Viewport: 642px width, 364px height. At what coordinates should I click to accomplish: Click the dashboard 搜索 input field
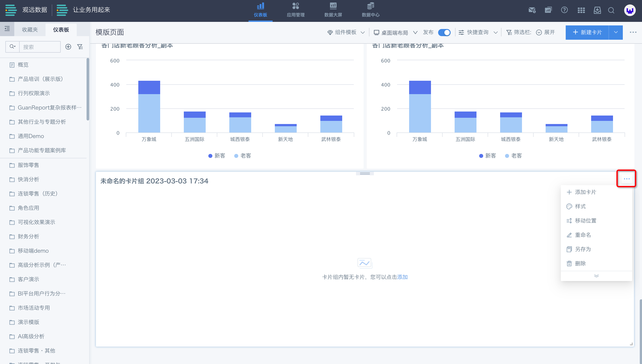tap(40, 47)
